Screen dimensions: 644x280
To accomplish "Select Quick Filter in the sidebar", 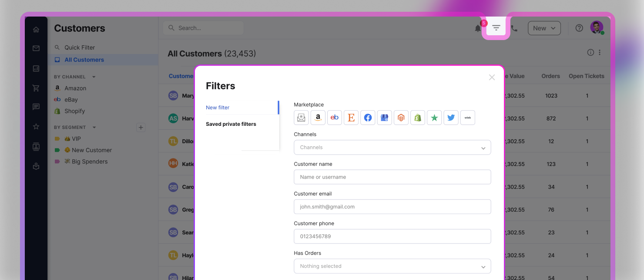I will click(x=80, y=47).
